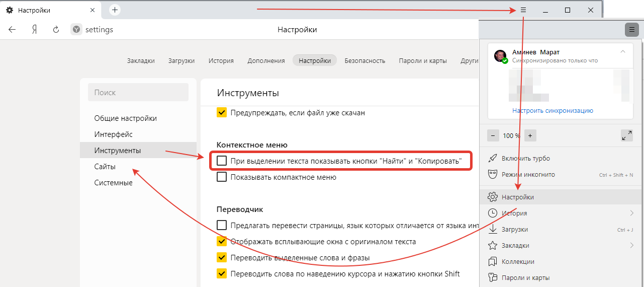This screenshot has height=287, width=644.
Task: Expand Закладки submenu arrow
Action: 632,245
